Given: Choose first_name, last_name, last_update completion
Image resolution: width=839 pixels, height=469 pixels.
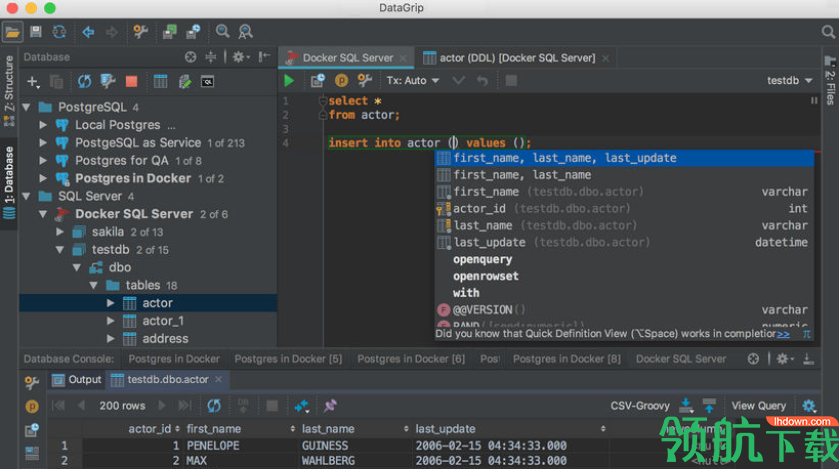Looking at the screenshot, I should [x=624, y=158].
